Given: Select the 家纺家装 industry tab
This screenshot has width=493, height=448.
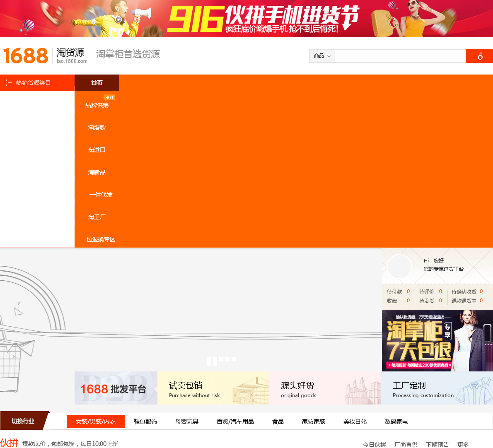Looking at the screenshot, I should (314, 422).
